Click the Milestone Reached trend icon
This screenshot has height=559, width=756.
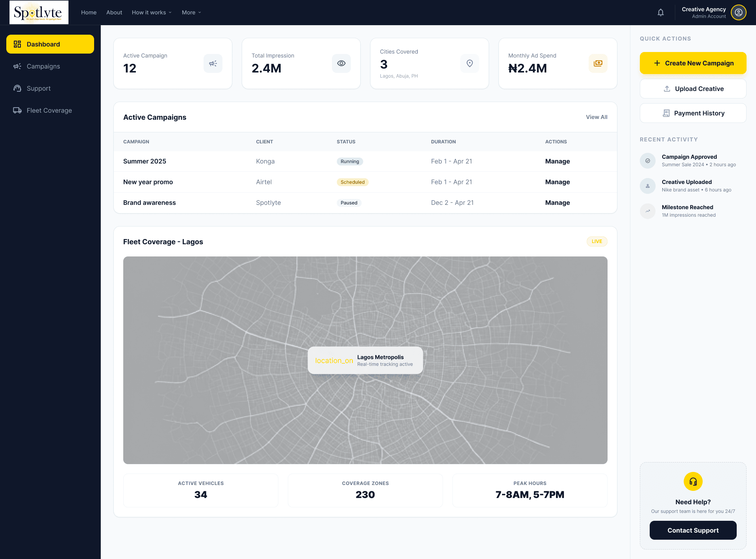click(648, 211)
